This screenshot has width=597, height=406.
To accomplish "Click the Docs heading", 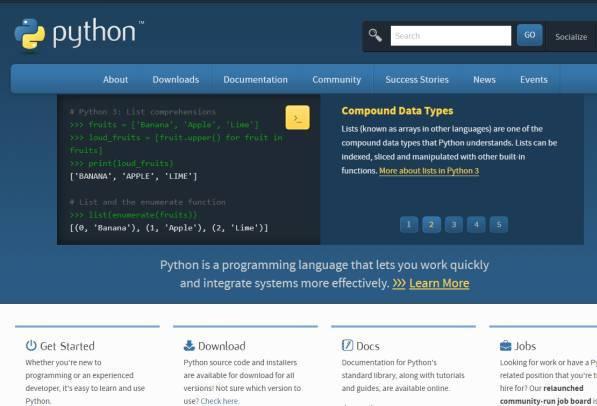I will click(x=367, y=346).
